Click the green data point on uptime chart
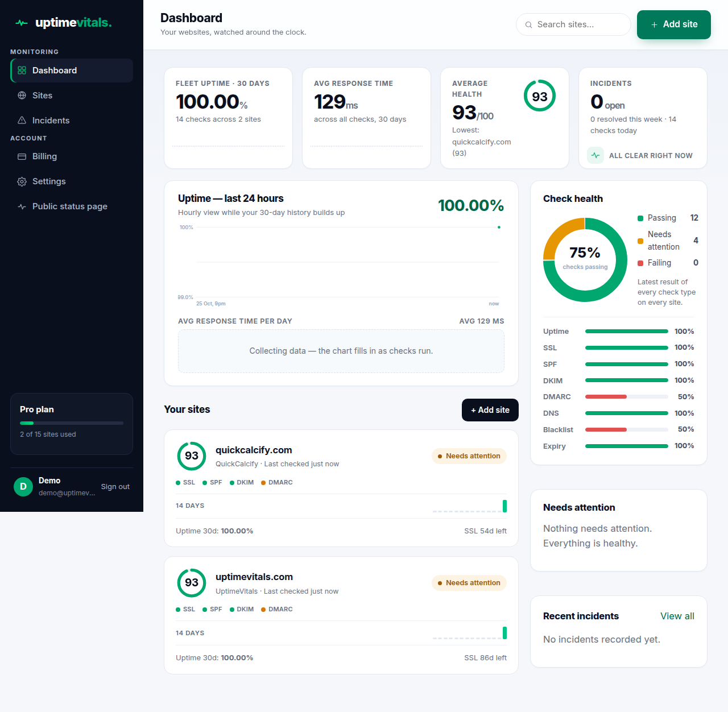The width and height of the screenshot is (728, 712). tap(499, 227)
